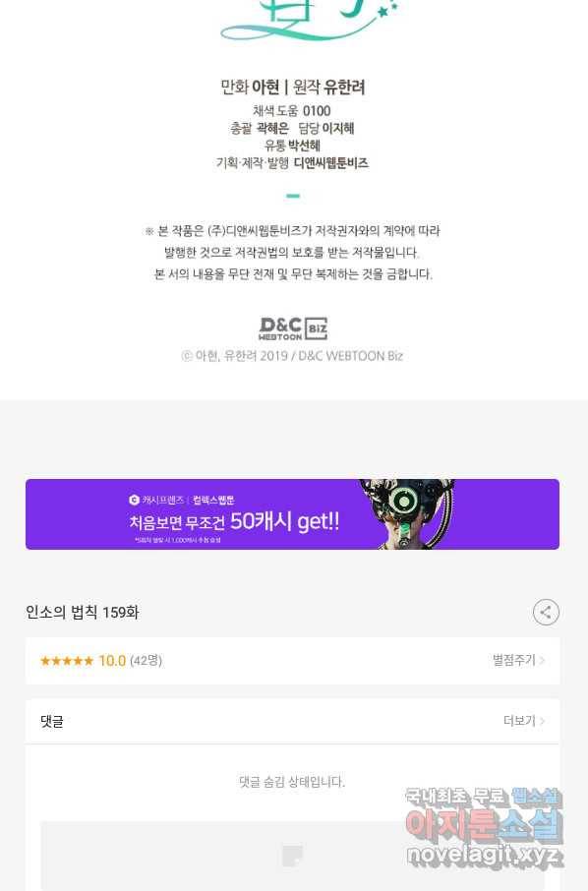Click the 아지툰소설 watermark logo

[x=484, y=824]
